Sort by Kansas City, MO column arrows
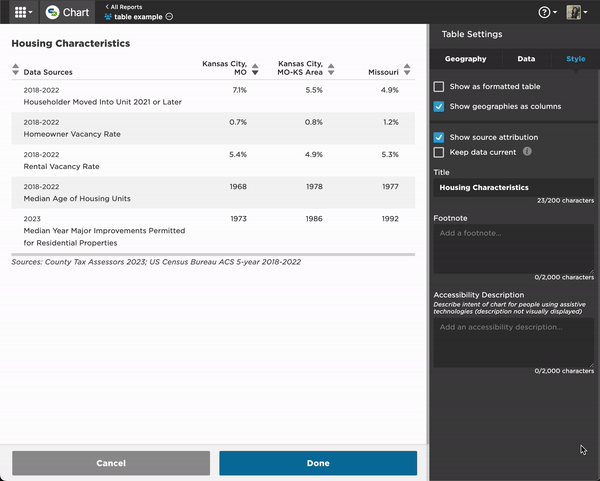The height and width of the screenshot is (481, 600). click(x=255, y=69)
